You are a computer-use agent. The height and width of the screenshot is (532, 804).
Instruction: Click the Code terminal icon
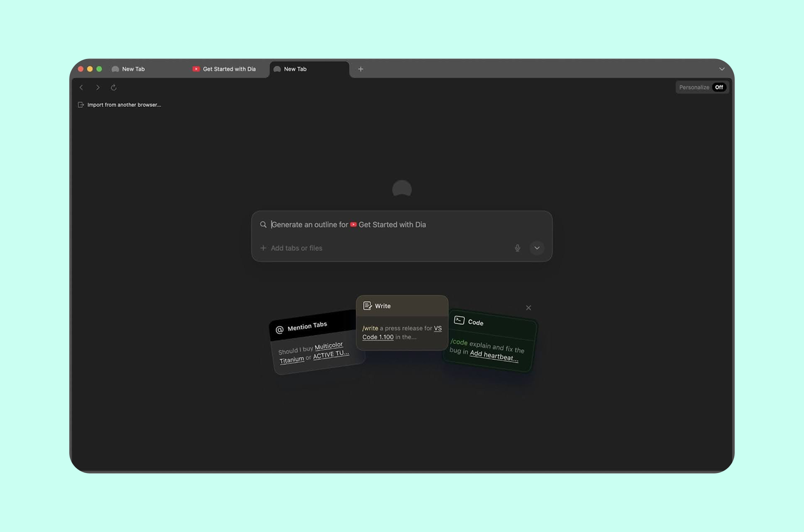(458, 321)
